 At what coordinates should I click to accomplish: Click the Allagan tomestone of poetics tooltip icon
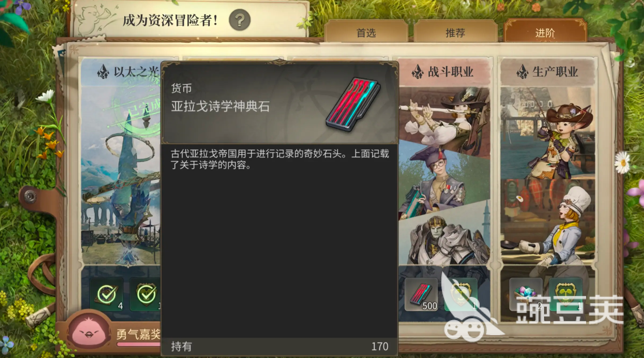point(353,105)
